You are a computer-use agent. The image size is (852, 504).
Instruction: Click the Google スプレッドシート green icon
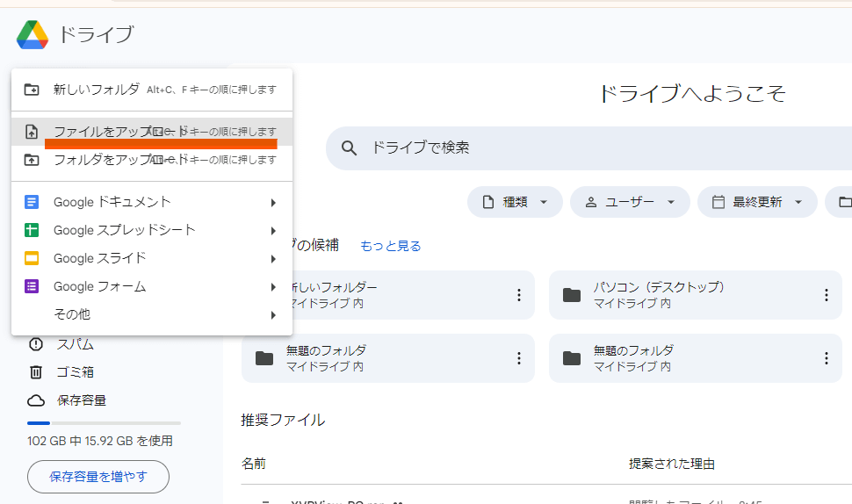point(32,230)
